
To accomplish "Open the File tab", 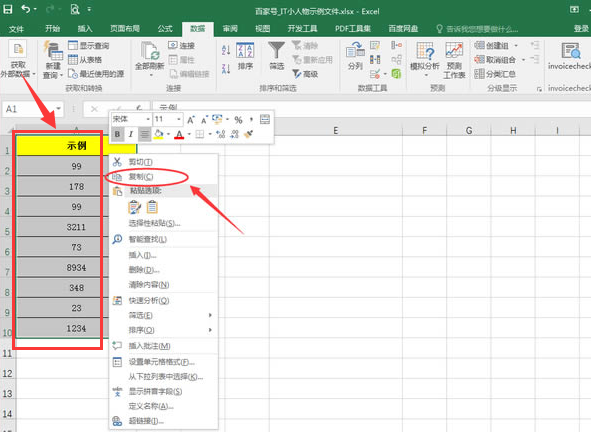I will [x=16, y=29].
